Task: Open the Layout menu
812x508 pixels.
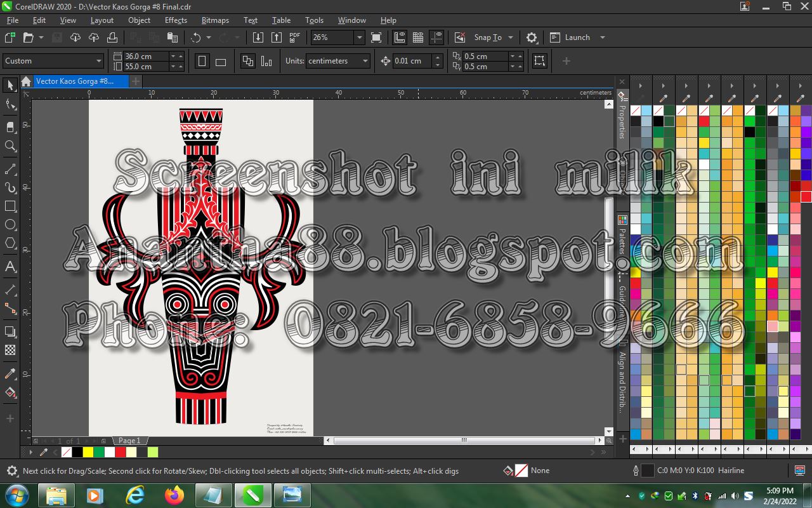Action: coord(101,20)
